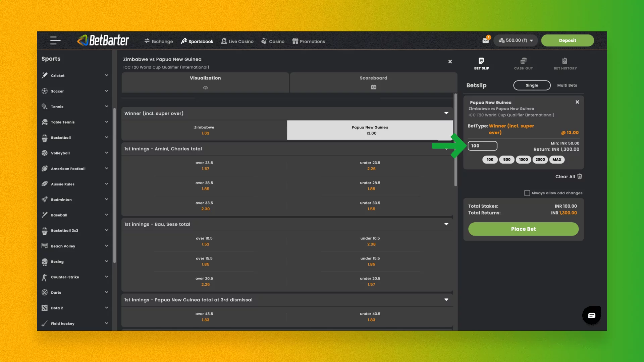Expand the Darts sidebar chevron
Image resolution: width=644 pixels, height=362 pixels.
(106, 292)
